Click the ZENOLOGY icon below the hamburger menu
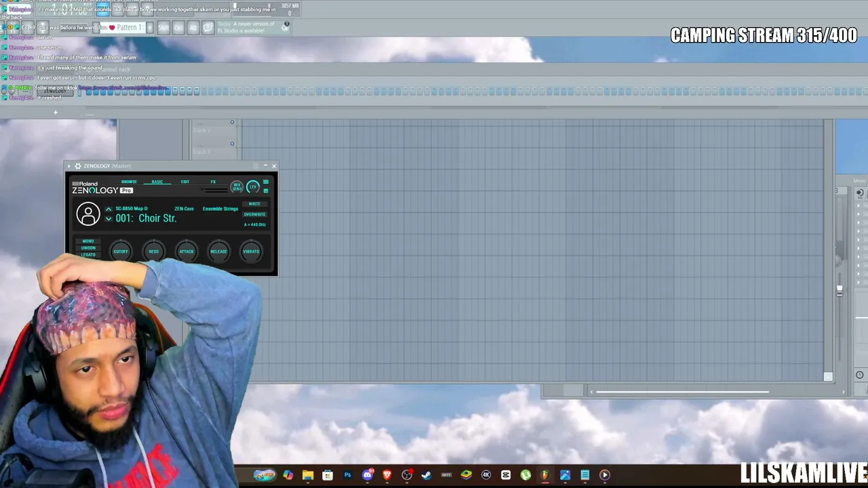 pos(266,190)
